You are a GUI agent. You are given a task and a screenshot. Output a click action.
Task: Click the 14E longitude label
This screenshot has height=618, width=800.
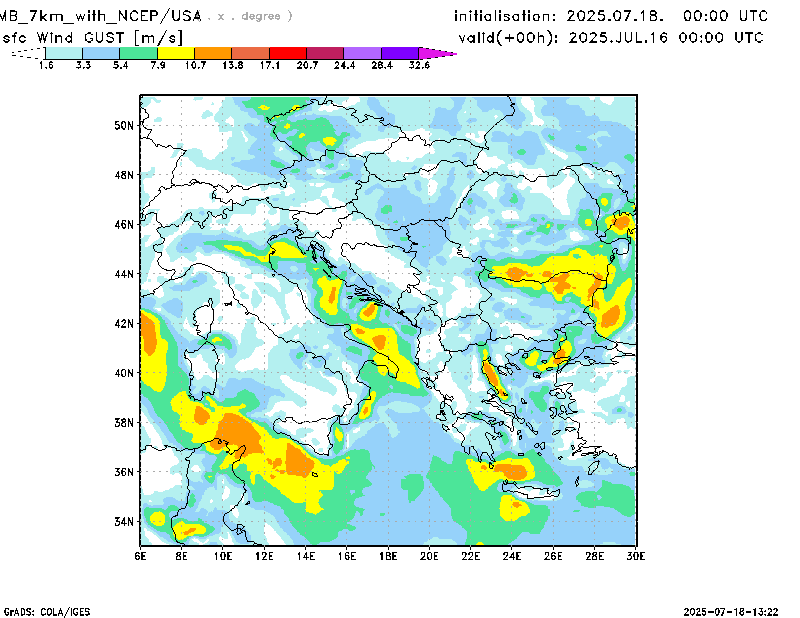pyautogui.click(x=306, y=556)
